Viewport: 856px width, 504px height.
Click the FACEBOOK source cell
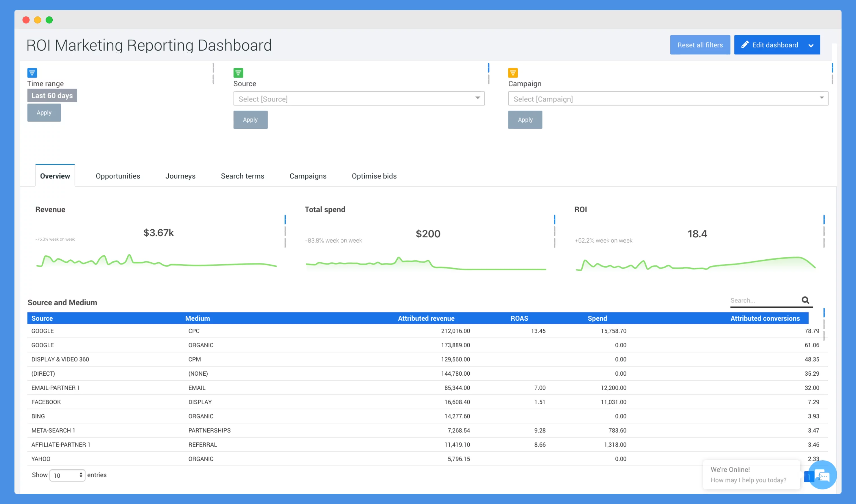[x=46, y=402]
